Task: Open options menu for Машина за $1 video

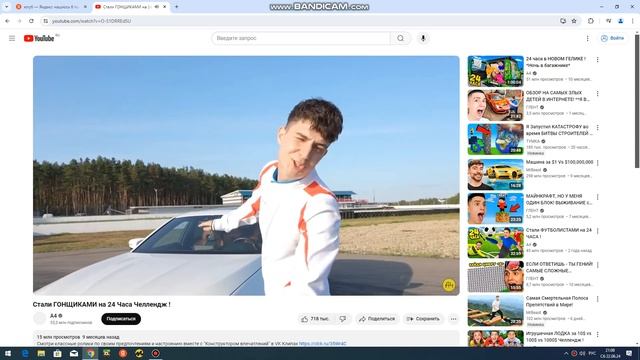Action: (598, 163)
